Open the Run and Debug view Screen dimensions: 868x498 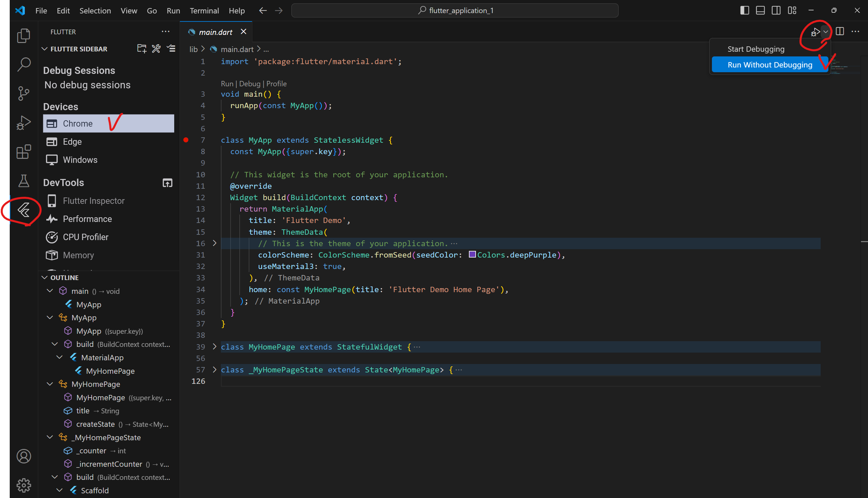23,123
